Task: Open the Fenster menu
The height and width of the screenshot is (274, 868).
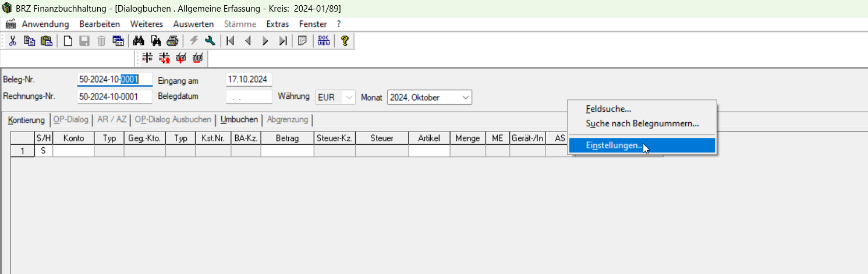Action: tap(313, 24)
